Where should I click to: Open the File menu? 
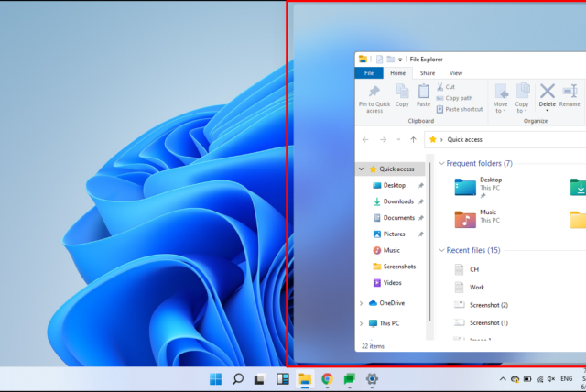pos(368,73)
